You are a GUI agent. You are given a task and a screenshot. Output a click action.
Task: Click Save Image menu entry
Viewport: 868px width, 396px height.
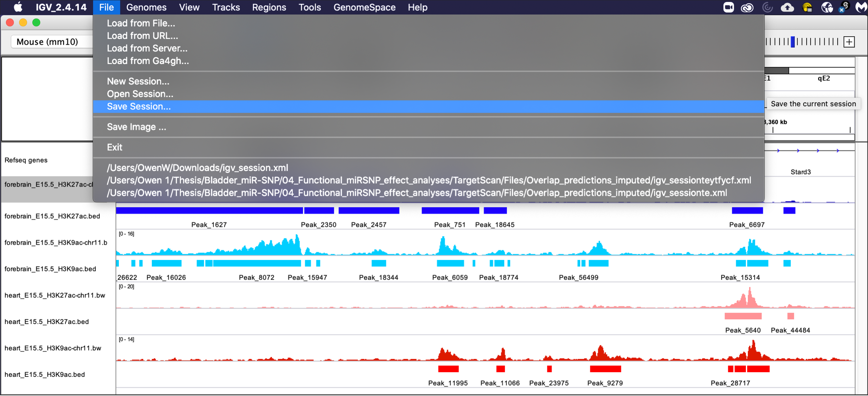(136, 127)
